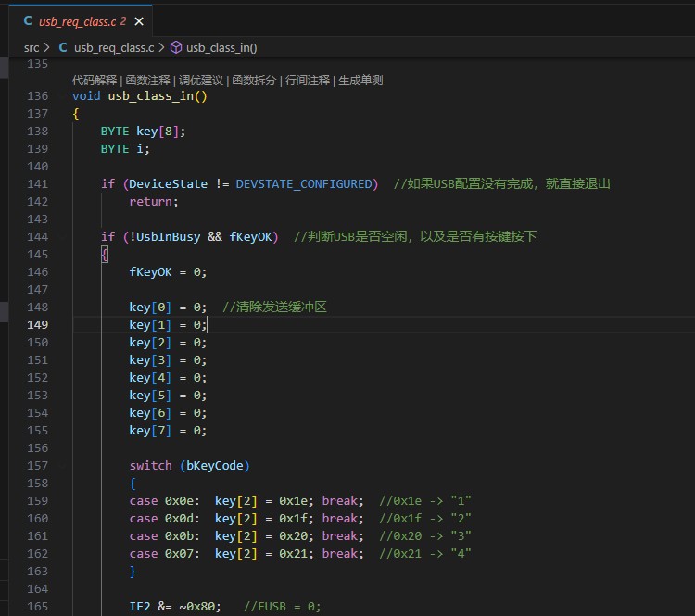Click 'case 0x0b:' label

coord(164,536)
